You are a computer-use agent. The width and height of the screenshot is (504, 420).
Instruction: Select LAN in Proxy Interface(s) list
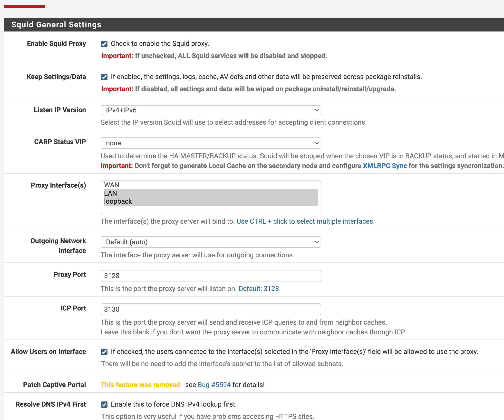(x=211, y=193)
